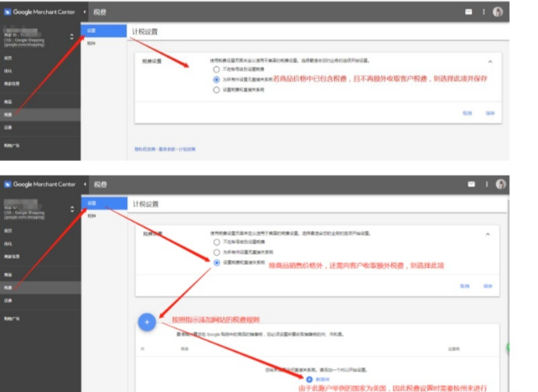This screenshot has width=538, height=392.
Task: Select 不在帐号级别设置税费 radio in lower screenshot
Action: 216,242
